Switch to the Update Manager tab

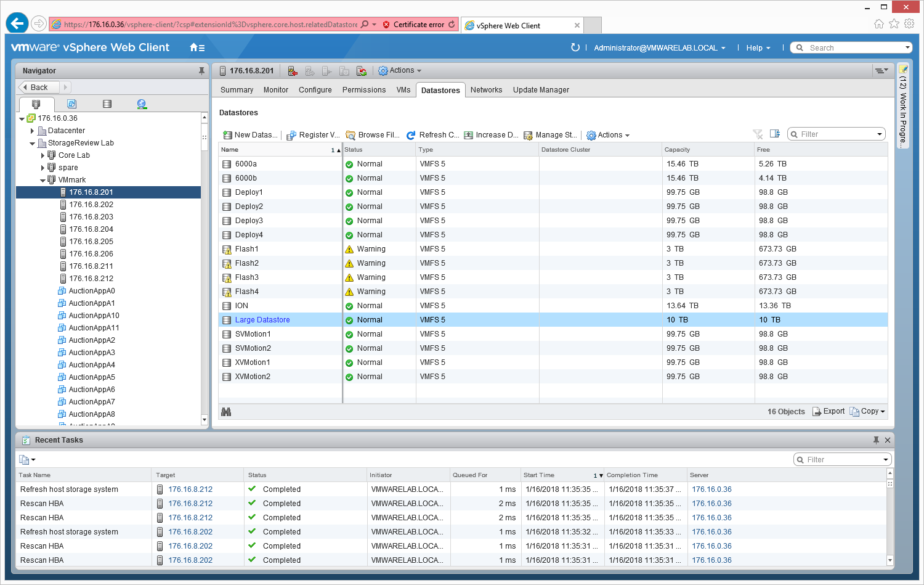tap(541, 90)
